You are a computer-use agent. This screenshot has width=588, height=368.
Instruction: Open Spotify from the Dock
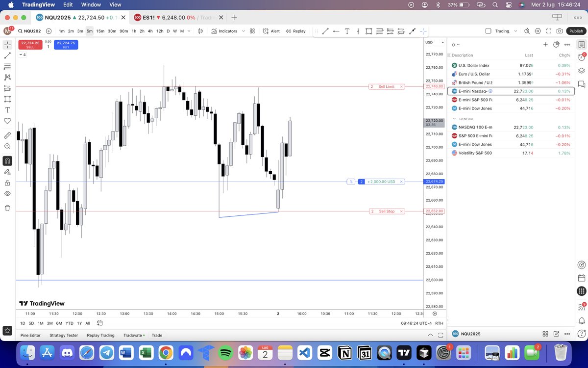coord(225,352)
